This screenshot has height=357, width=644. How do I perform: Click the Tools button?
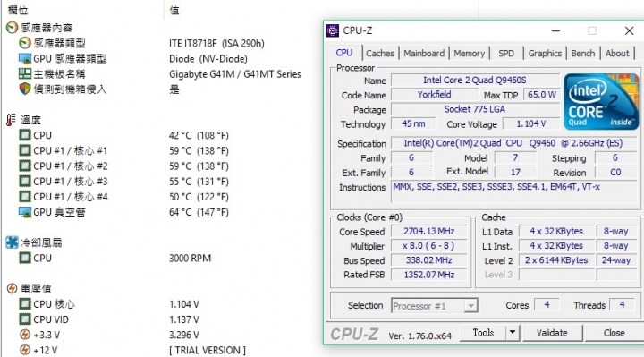point(483,332)
